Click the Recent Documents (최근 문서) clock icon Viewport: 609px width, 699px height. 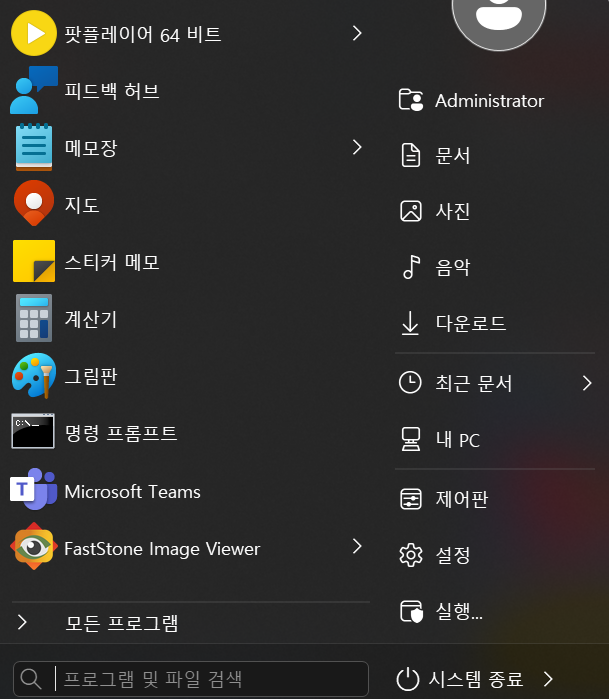point(410,382)
